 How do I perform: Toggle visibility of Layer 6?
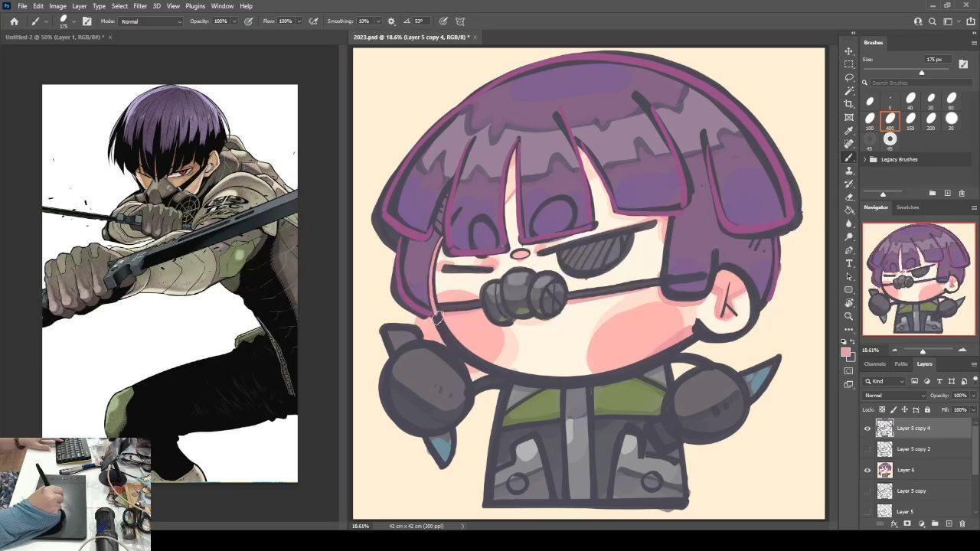click(x=867, y=470)
